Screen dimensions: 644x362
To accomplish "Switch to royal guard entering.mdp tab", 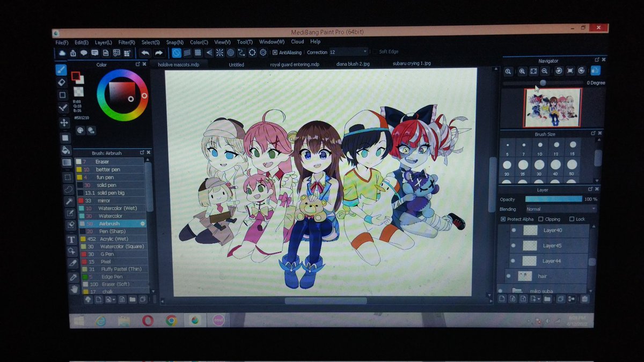I will pos(295,64).
